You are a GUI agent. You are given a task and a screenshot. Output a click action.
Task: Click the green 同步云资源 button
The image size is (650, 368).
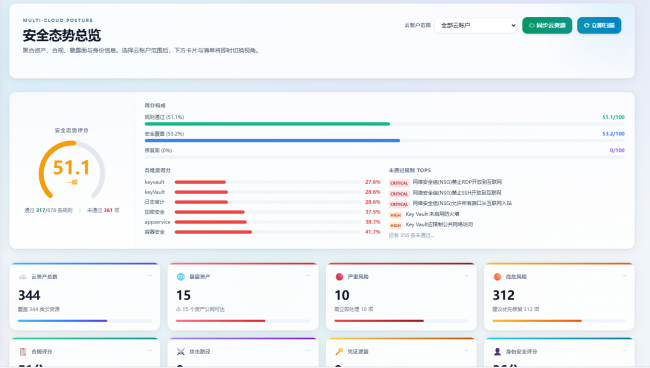pyautogui.click(x=547, y=25)
